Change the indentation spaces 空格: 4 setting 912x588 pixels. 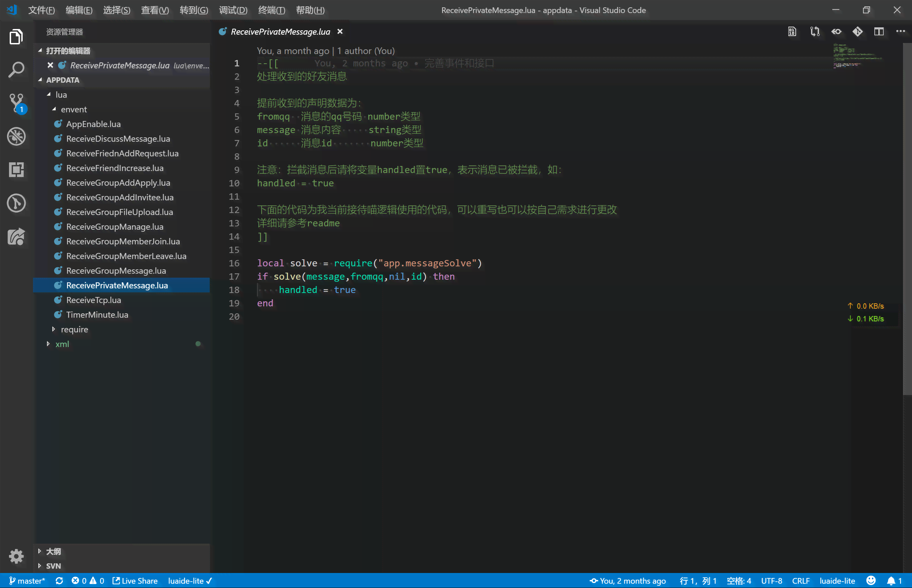pos(739,581)
